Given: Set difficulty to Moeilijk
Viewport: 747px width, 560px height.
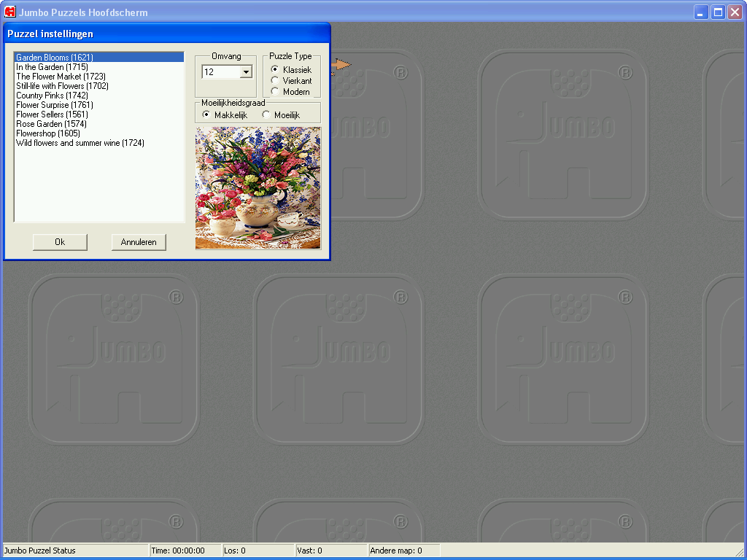Looking at the screenshot, I should pos(281,114).
